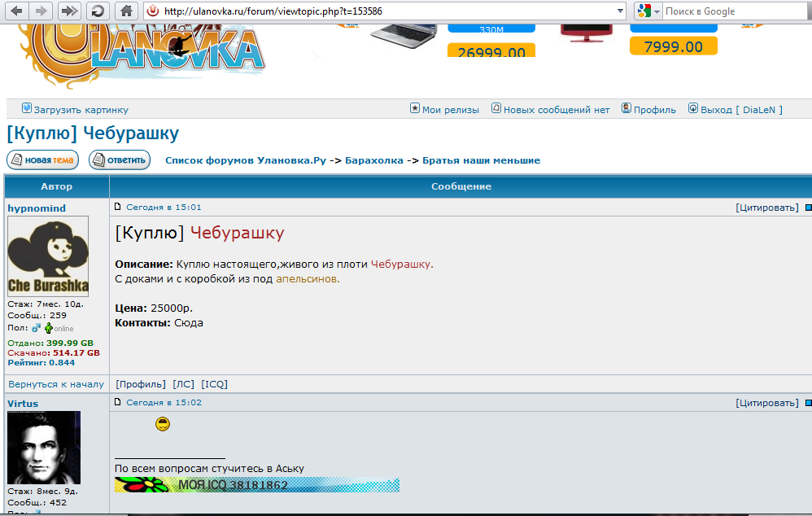Click Выход to log out DiaLeN
The image size is (812, 516).
coord(718,107)
